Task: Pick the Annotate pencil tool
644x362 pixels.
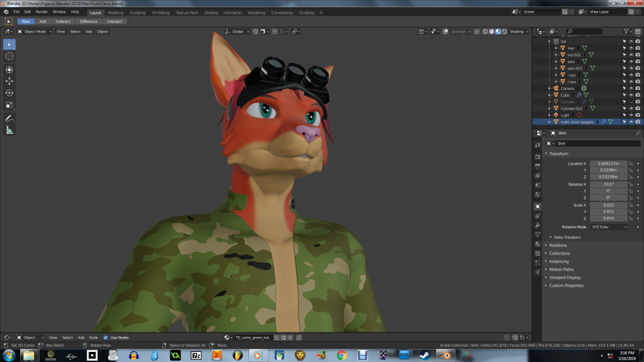Action: (9, 118)
